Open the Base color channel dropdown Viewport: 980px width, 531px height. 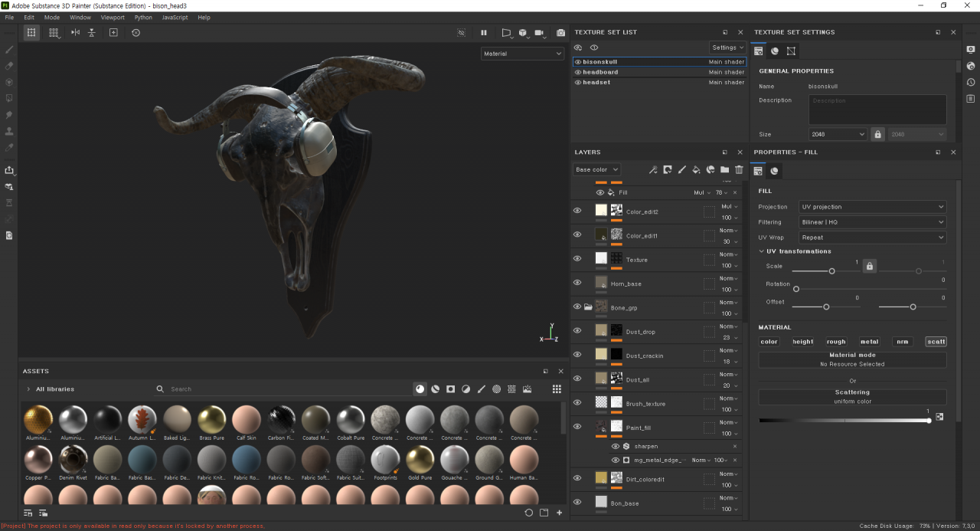click(596, 169)
